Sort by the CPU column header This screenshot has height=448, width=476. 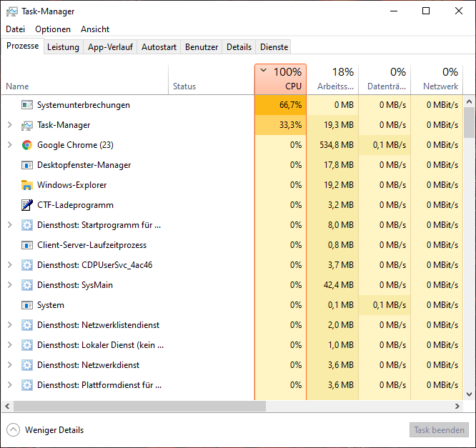[x=280, y=79]
